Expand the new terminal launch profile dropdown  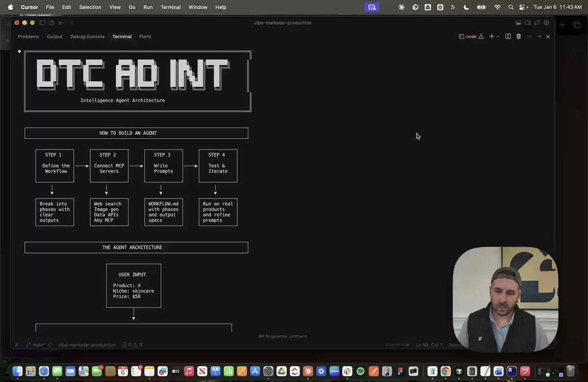click(x=498, y=37)
